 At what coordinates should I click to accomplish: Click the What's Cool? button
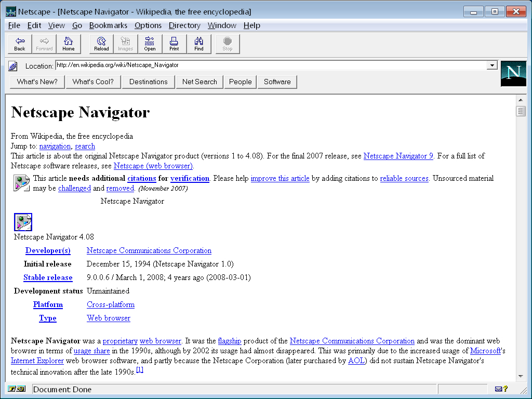coord(93,82)
